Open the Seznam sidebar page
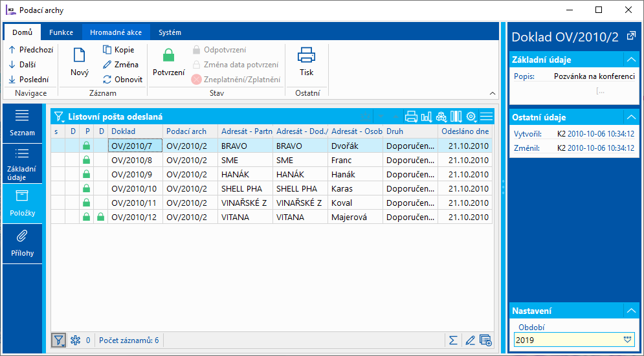Screen dimensions: 644x356 pyautogui.click(x=22, y=123)
